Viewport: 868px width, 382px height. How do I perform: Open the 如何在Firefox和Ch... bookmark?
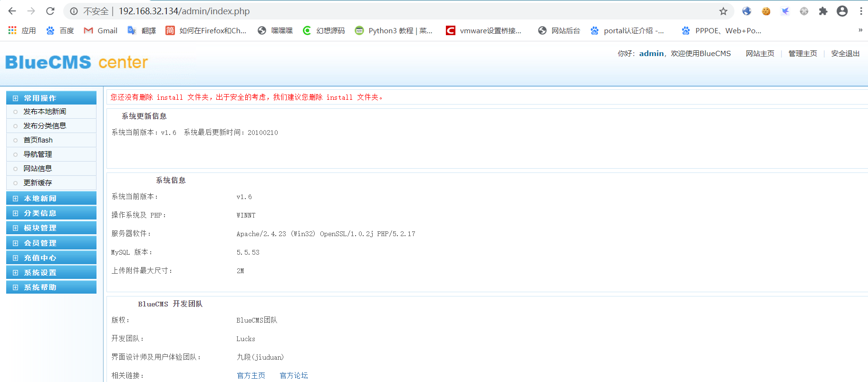click(206, 30)
